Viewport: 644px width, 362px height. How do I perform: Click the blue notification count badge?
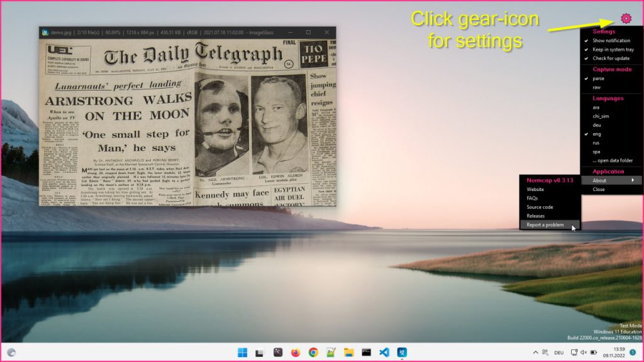(x=633, y=353)
